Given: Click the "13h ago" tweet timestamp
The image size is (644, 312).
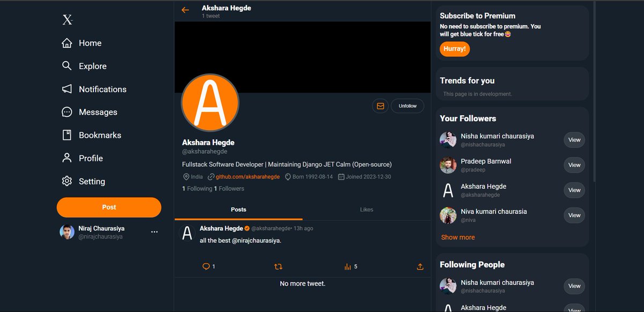Looking at the screenshot, I should pos(303,228).
